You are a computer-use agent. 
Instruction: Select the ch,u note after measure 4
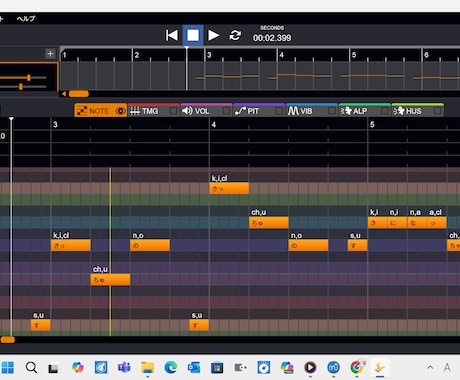coord(269,222)
